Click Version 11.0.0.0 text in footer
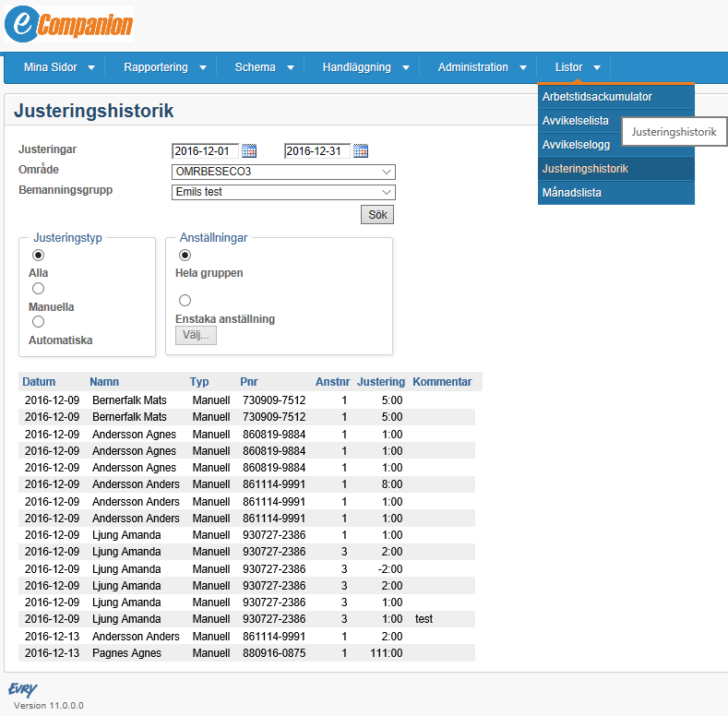 coord(49,705)
